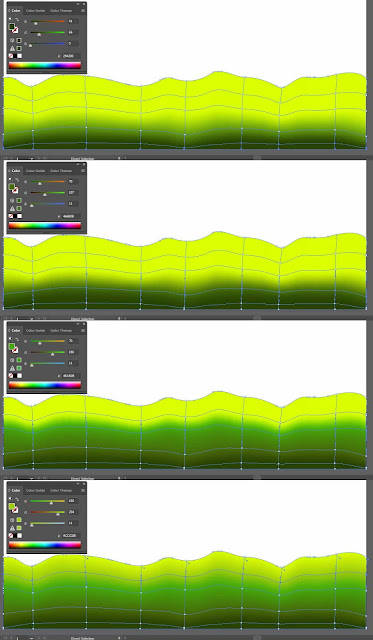Click the blue channel slider in the bottom panel
Image resolution: width=373 pixels, height=640 pixels.
[x=47, y=523]
